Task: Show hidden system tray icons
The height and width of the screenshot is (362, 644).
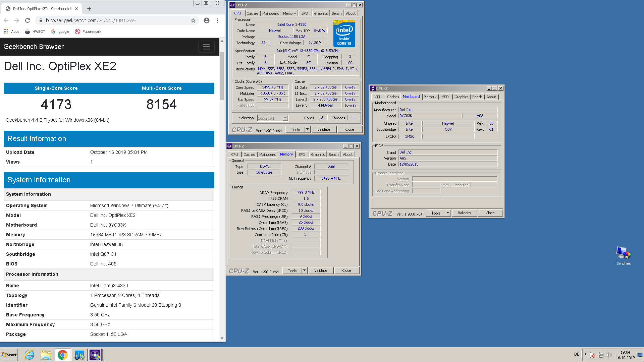Action: click(x=585, y=355)
